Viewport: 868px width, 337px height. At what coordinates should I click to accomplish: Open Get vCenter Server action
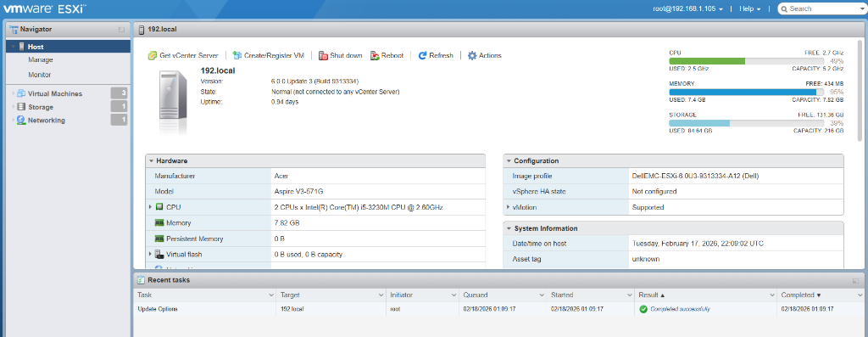[183, 55]
